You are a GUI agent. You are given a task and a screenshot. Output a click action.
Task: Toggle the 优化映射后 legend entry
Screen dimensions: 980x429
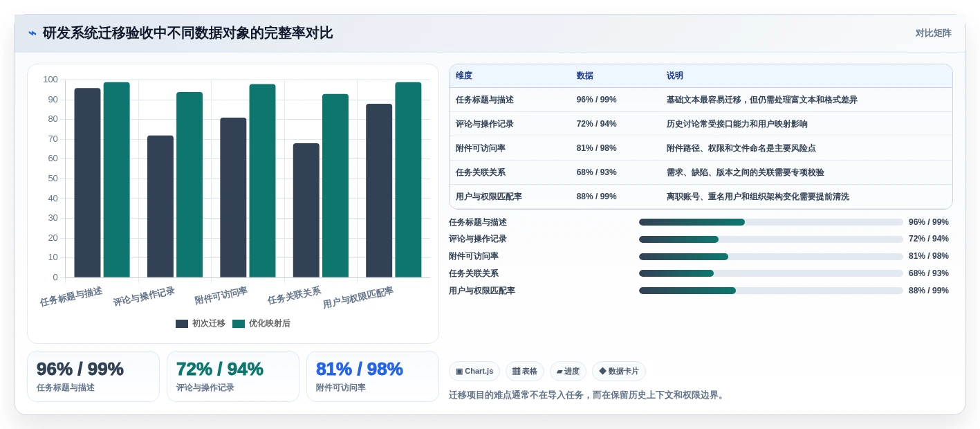(x=261, y=323)
